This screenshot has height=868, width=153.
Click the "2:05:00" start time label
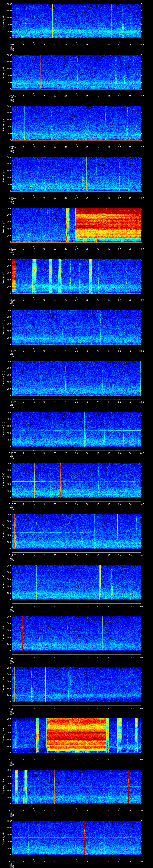[12, 249]
